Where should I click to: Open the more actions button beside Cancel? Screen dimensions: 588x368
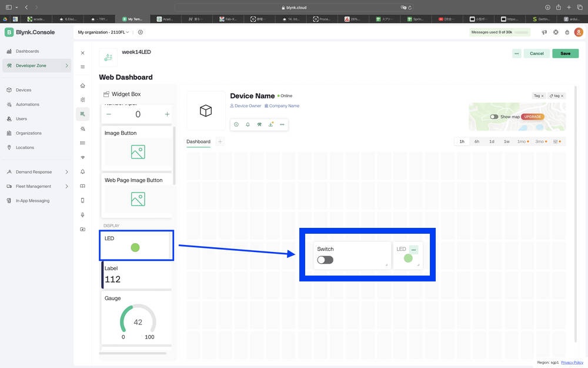516,54
